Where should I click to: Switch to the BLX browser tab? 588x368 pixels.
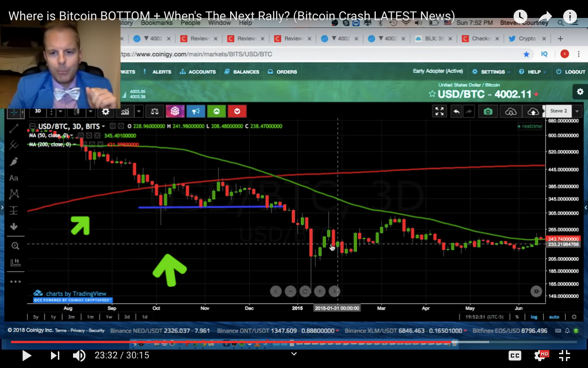[x=434, y=39]
